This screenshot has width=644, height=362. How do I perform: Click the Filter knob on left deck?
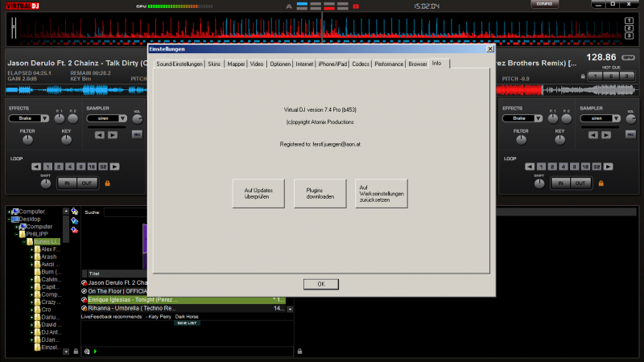27,140
